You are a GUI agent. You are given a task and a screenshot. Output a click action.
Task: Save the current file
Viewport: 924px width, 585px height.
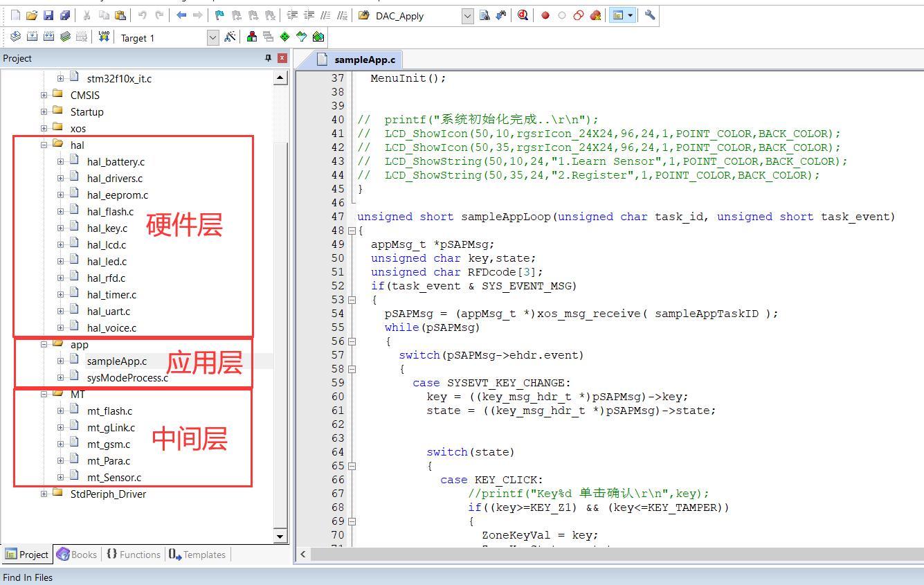tap(48, 15)
